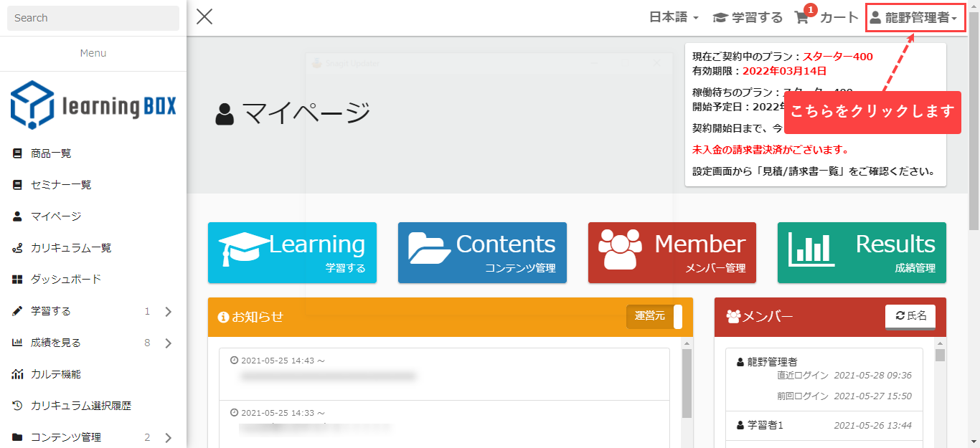Expand コンテンツ管理 sidebar item
The height and width of the screenshot is (448, 980).
(168, 437)
